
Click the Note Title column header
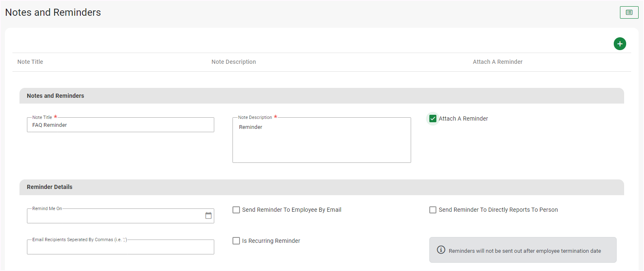(x=30, y=62)
